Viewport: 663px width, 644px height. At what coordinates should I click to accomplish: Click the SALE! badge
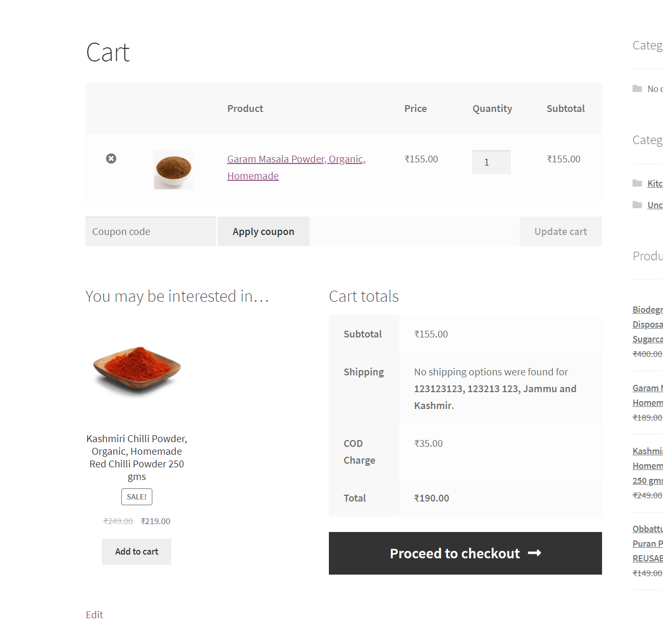tap(137, 497)
